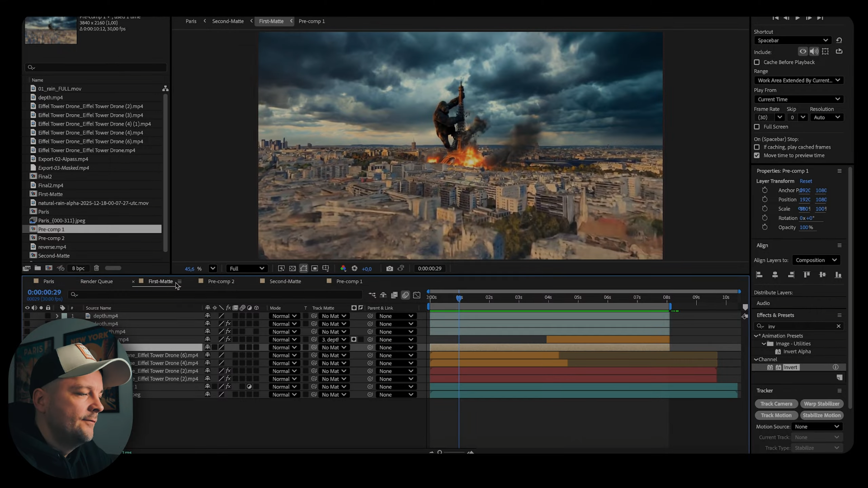The height and width of the screenshot is (488, 868).
Task: Click Reset link in Layer Transform
Action: 806,181
